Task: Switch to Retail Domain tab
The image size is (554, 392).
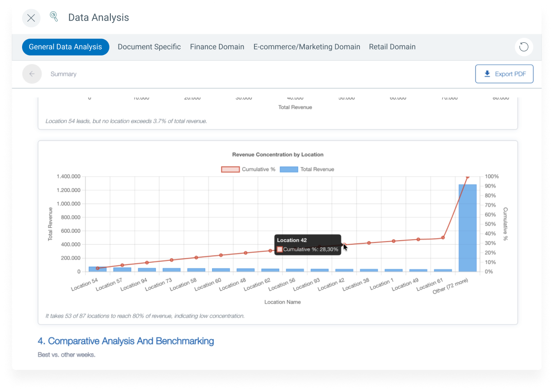Action: pos(392,47)
